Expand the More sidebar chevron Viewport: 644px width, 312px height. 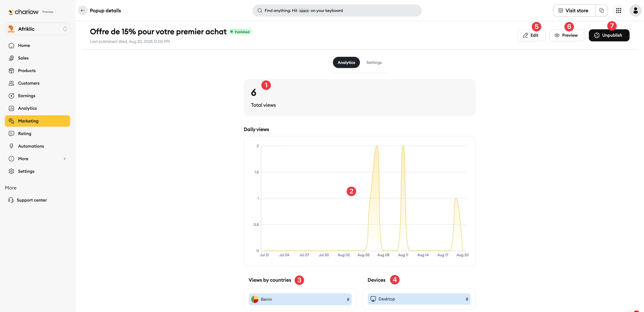pos(65,159)
